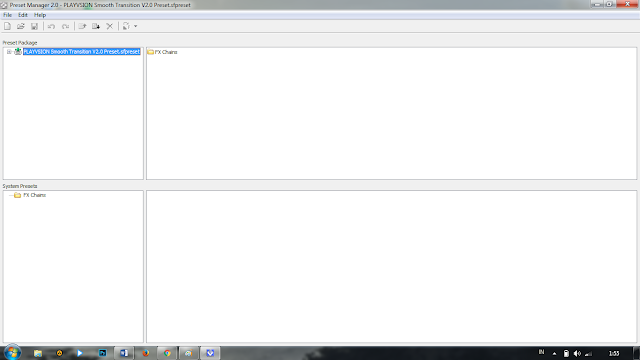640x360 pixels.
Task: Click the folder icon of System Presets FX Chains
Action: [18, 195]
